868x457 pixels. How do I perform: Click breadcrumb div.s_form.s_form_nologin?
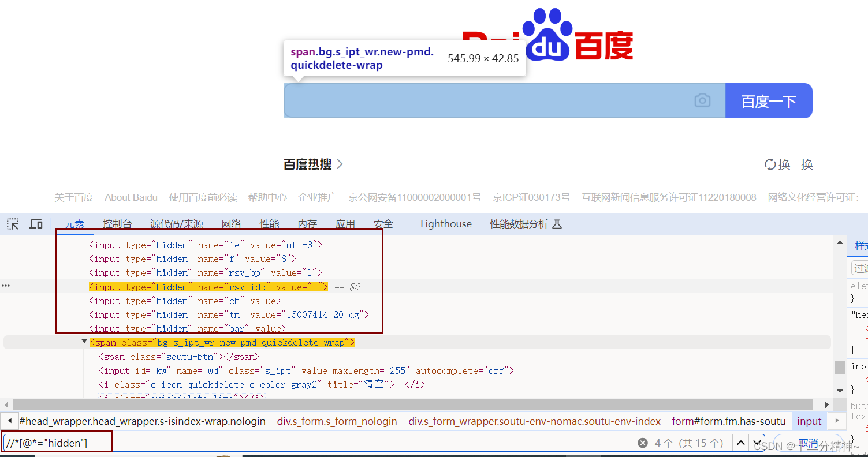pos(337,421)
